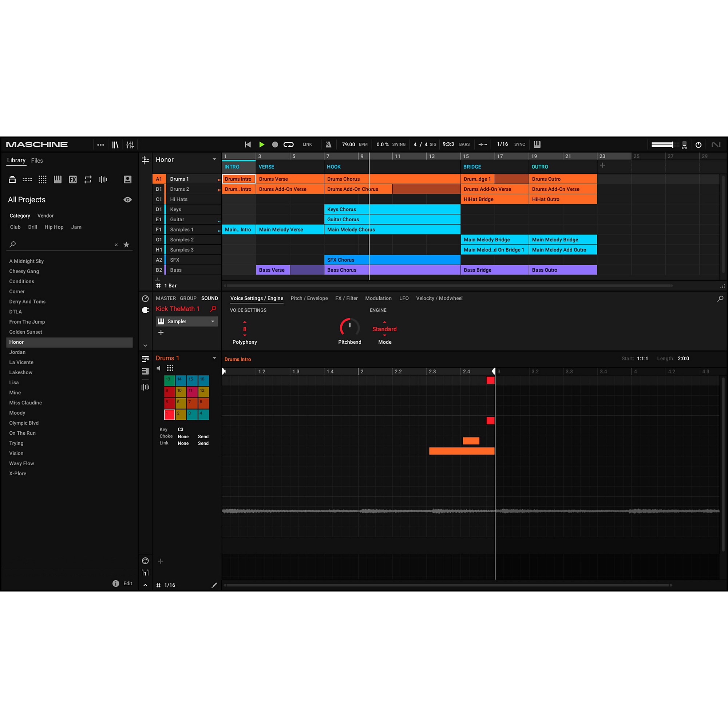The image size is (728, 728).
Task: Filter projects by the Hip Hop category
Action: click(x=54, y=227)
